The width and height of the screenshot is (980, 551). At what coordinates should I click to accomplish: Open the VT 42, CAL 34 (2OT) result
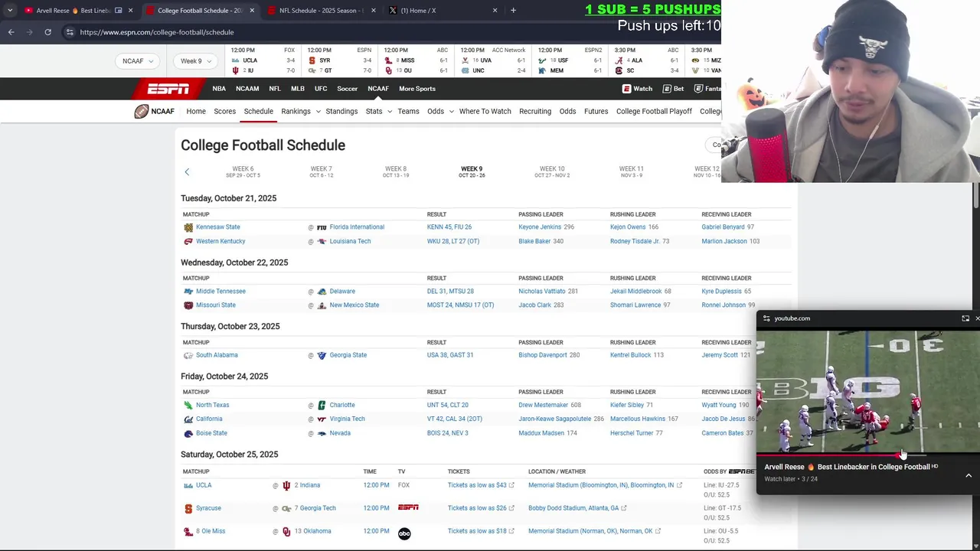pos(455,419)
